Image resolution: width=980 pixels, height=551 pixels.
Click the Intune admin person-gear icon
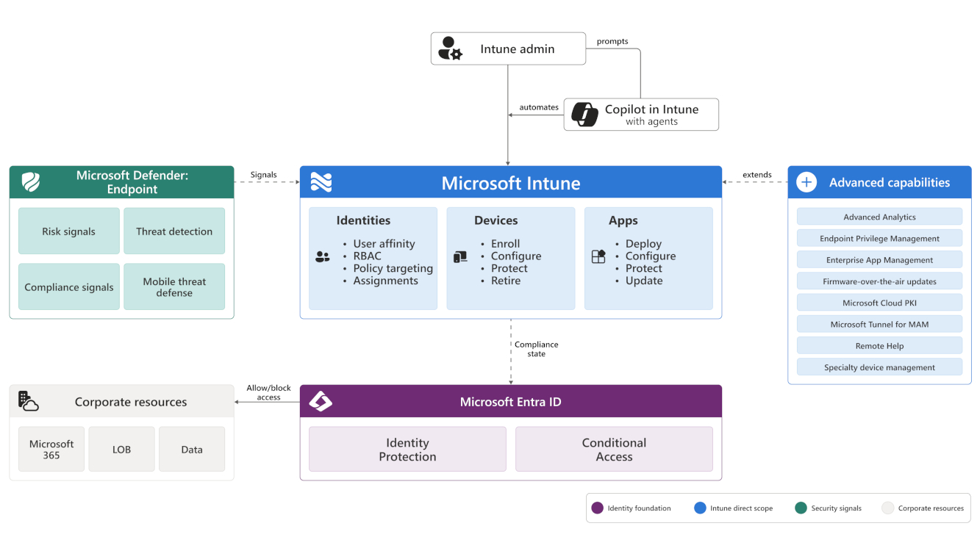click(450, 48)
